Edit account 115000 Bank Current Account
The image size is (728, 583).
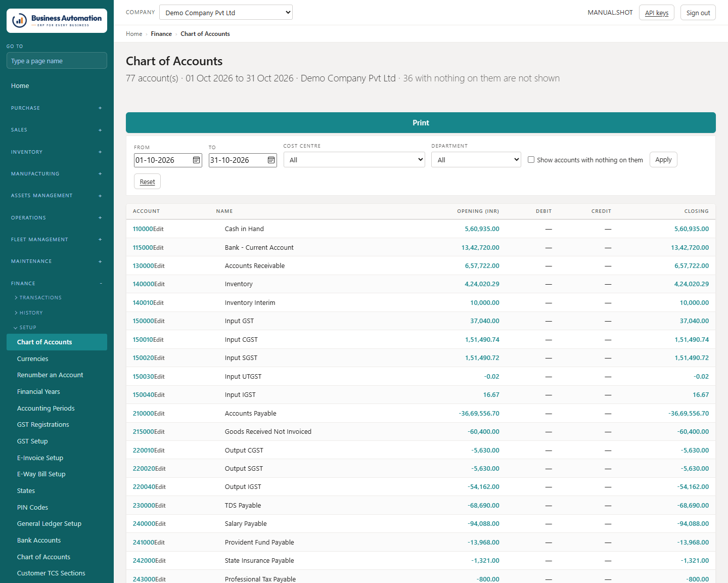click(x=158, y=248)
